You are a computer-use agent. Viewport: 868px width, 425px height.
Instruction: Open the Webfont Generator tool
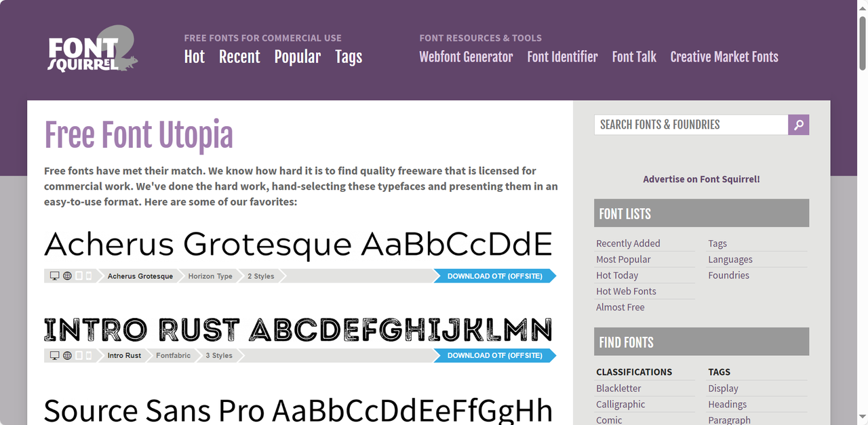click(466, 57)
